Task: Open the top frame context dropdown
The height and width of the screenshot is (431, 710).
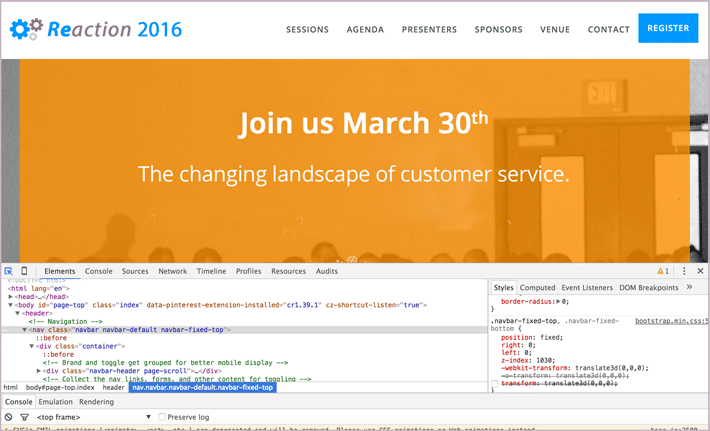Action: point(94,417)
